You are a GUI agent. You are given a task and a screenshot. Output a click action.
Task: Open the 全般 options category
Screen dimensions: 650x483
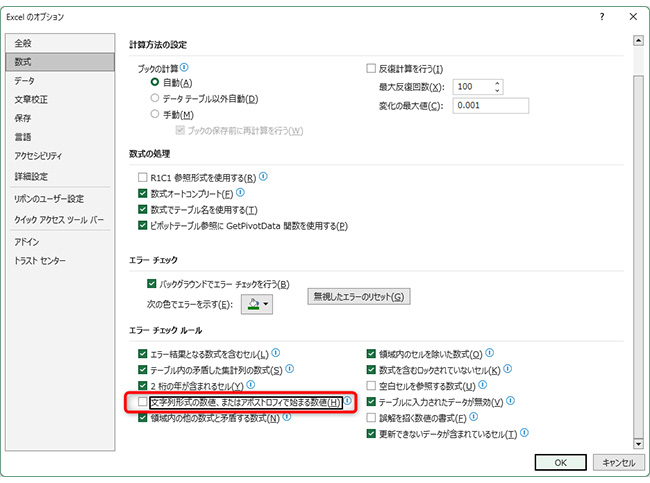click(60, 43)
